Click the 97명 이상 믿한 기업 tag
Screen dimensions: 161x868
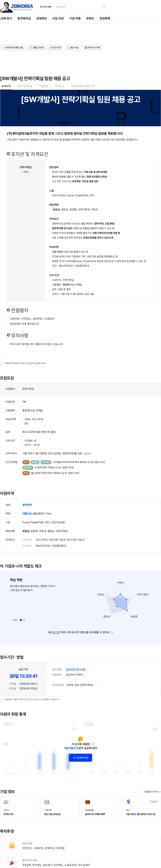[x=13, y=47]
